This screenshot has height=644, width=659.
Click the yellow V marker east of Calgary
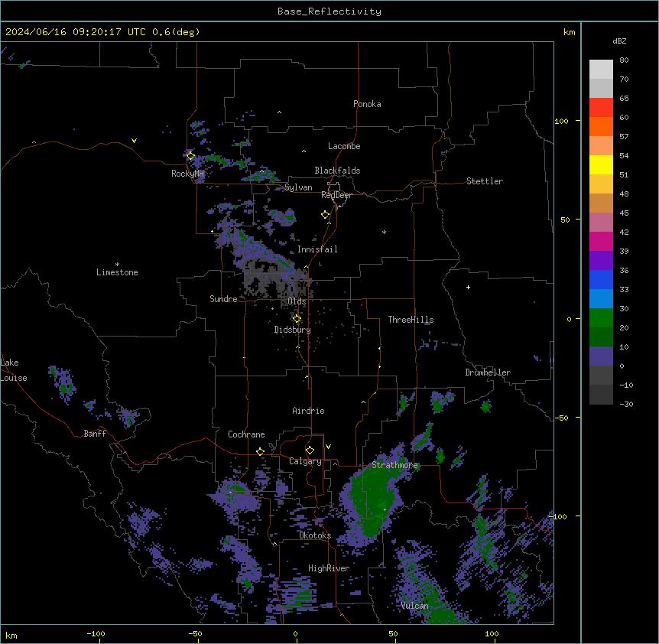pos(328,447)
